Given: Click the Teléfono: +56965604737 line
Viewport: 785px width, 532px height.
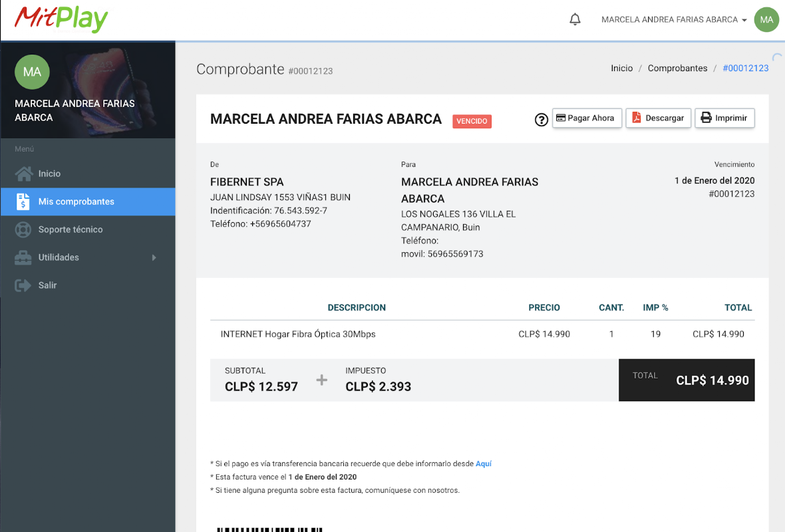Looking at the screenshot, I should [260, 223].
